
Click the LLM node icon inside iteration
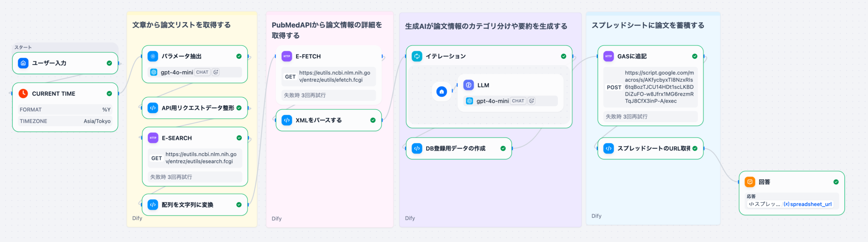[469, 85]
